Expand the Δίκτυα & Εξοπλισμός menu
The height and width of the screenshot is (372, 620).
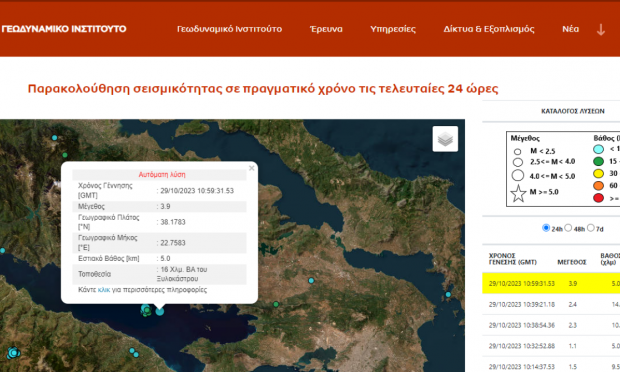pos(489,29)
